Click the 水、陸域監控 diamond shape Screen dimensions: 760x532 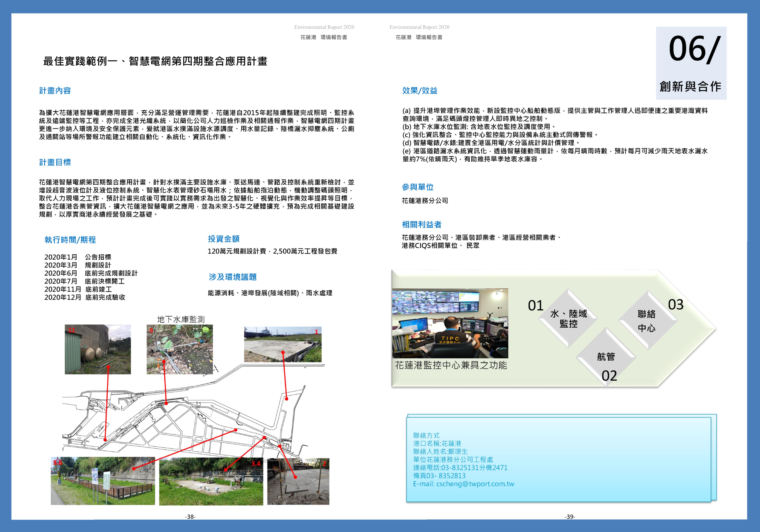568,318
